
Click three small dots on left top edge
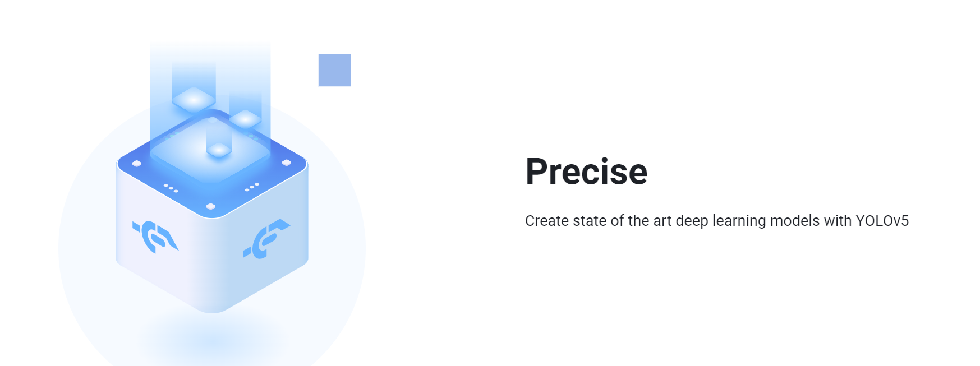point(171,188)
